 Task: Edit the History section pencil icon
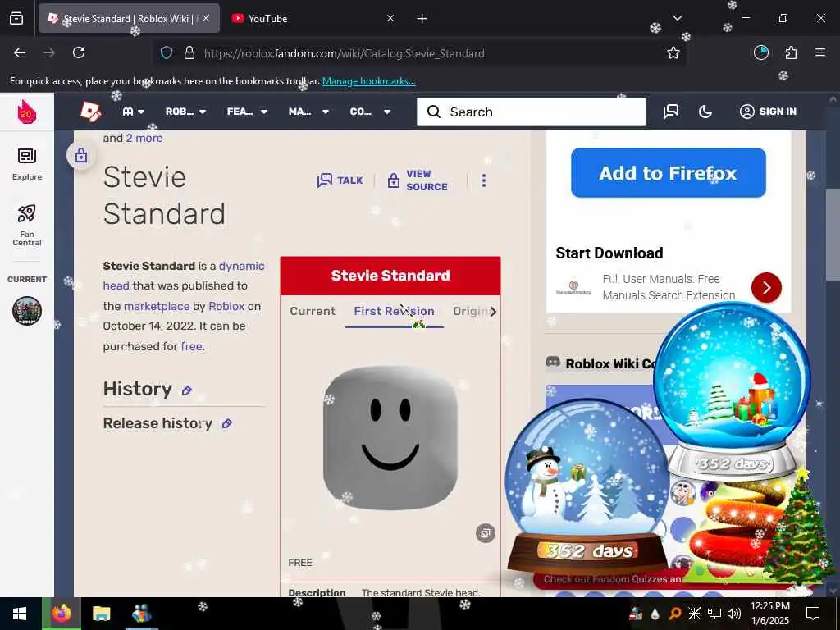[186, 390]
